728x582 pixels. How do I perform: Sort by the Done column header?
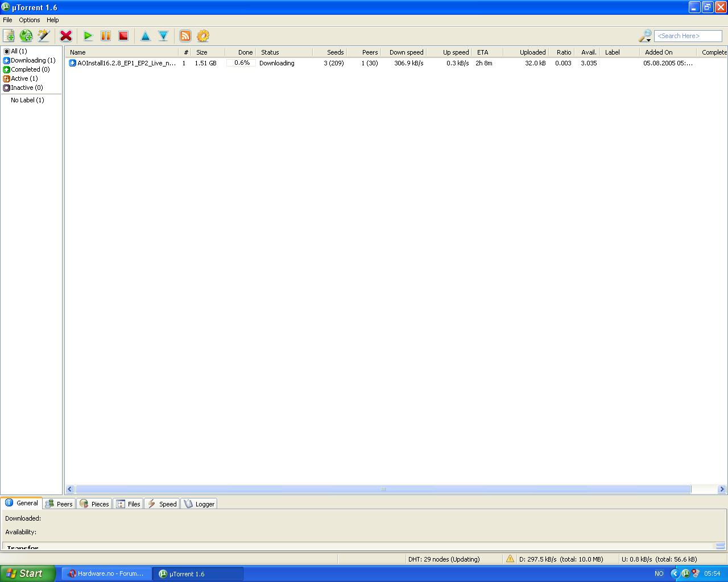pyautogui.click(x=240, y=52)
